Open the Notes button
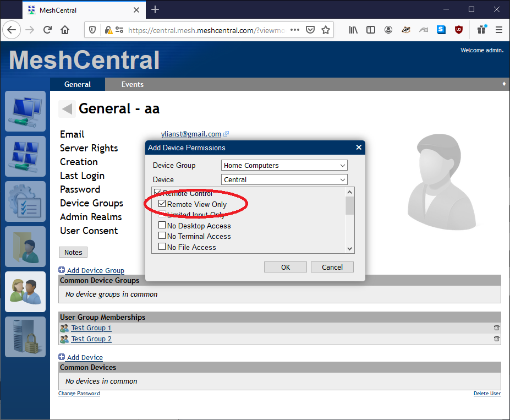 (x=73, y=252)
